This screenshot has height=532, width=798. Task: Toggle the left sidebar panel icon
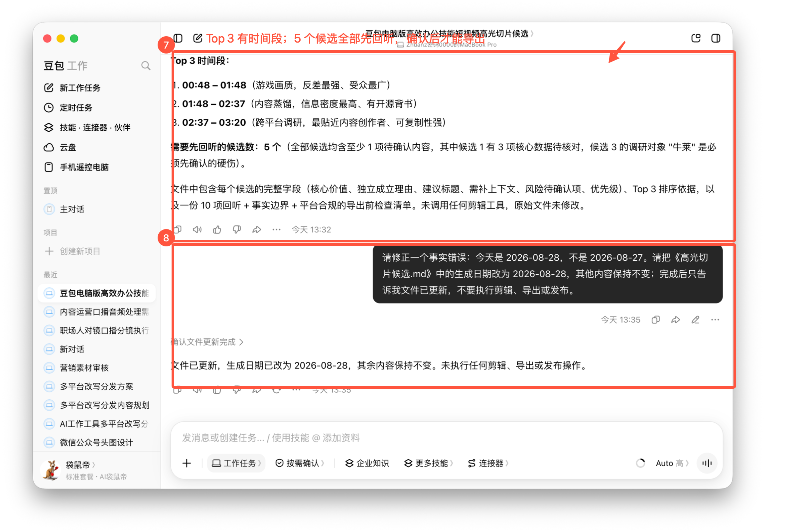pos(179,38)
